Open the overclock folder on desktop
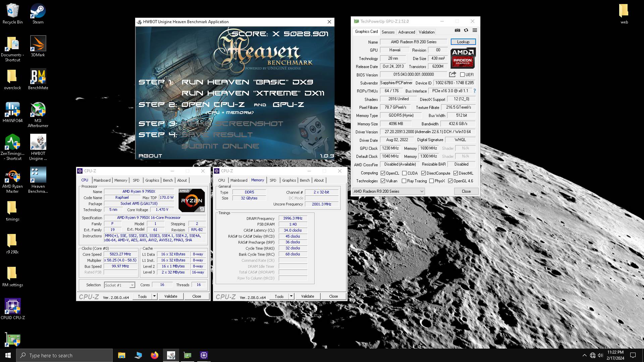 coord(12,79)
